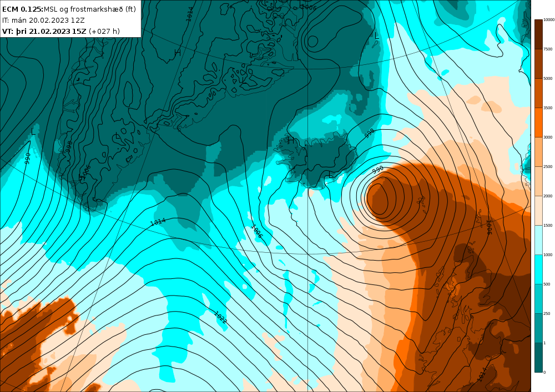Click the 2000 legend scale label
555x392 pixels.
pyautogui.click(x=548, y=196)
